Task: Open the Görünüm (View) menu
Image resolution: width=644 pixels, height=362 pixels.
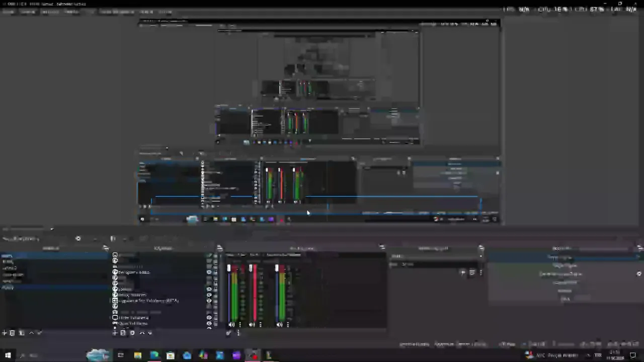Action: coord(50,12)
